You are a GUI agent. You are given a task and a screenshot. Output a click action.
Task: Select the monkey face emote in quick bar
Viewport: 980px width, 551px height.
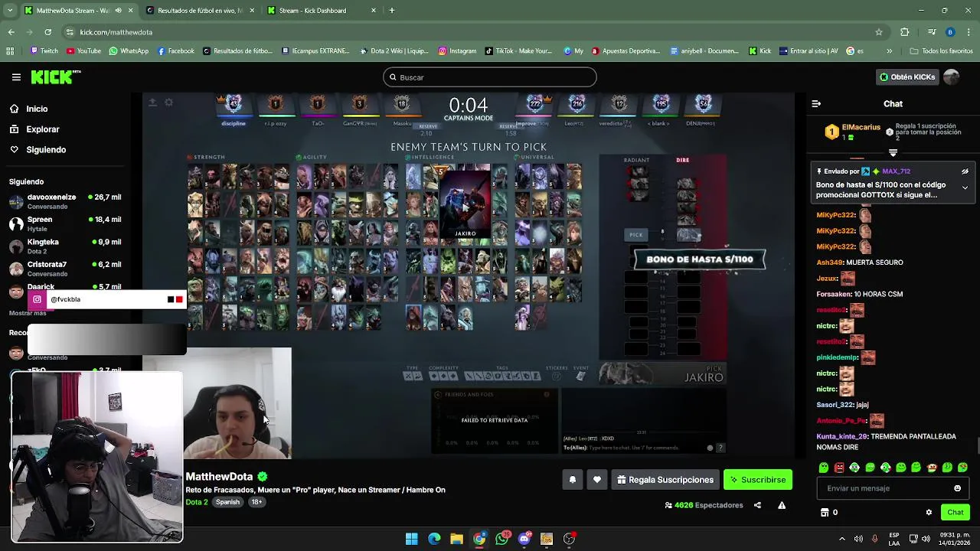tap(932, 468)
